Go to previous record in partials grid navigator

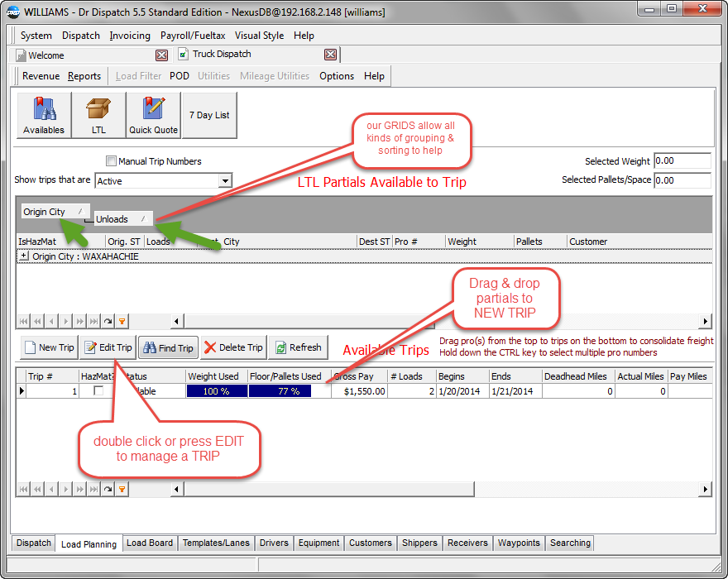point(51,321)
